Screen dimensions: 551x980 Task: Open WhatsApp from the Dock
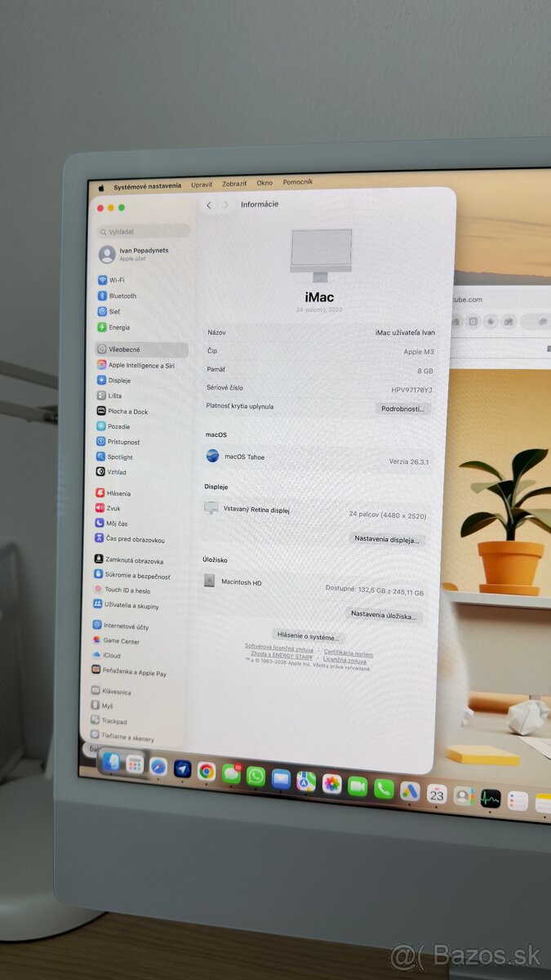(256, 776)
